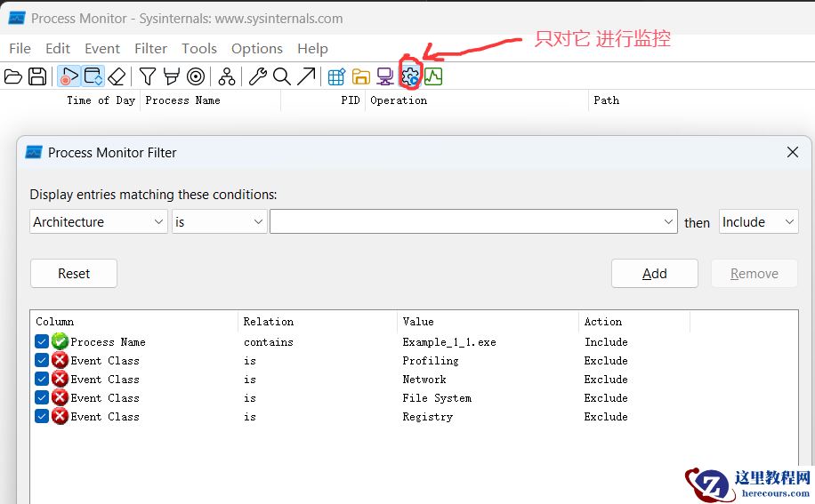815x504 pixels.
Task: Toggle the Capture events toolbar button
Action: [69, 77]
